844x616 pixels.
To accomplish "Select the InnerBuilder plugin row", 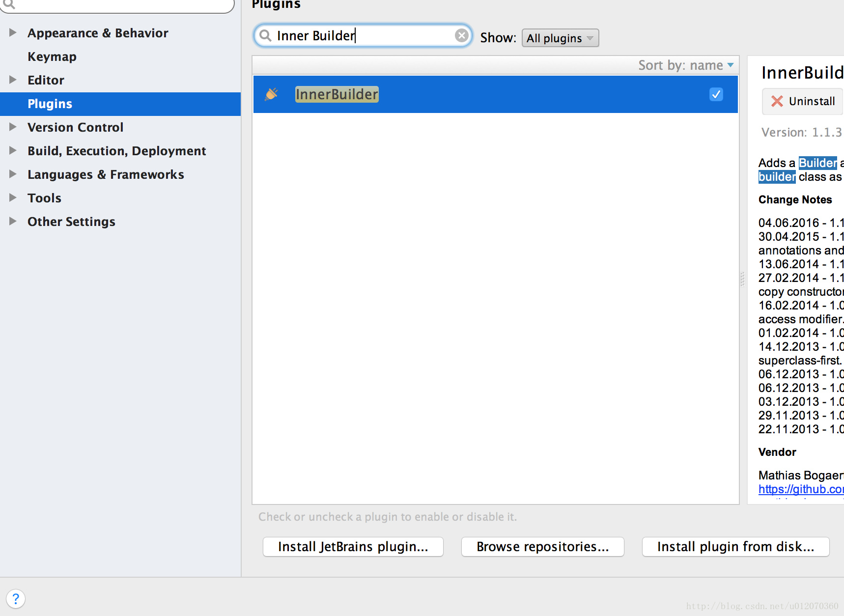I will [495, 94].
